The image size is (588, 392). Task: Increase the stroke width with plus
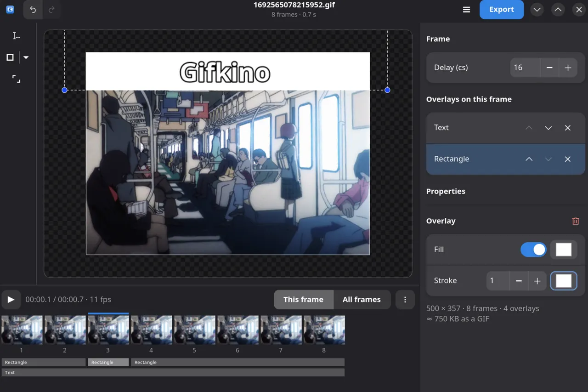tap(537, 281)
